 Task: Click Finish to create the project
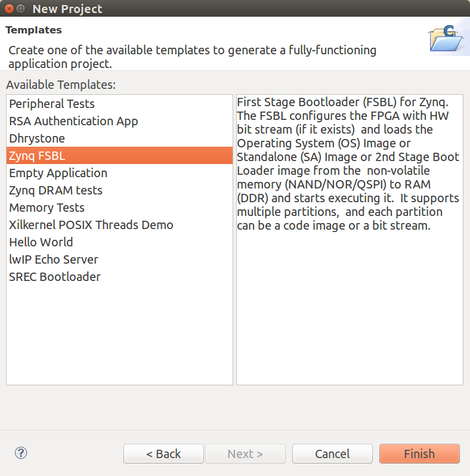coord(419,454)
